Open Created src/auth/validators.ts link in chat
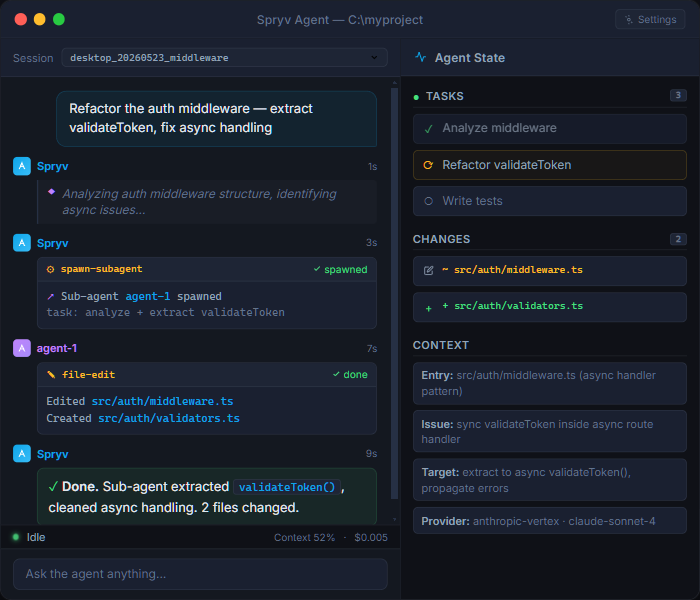 tap(169, 418)
